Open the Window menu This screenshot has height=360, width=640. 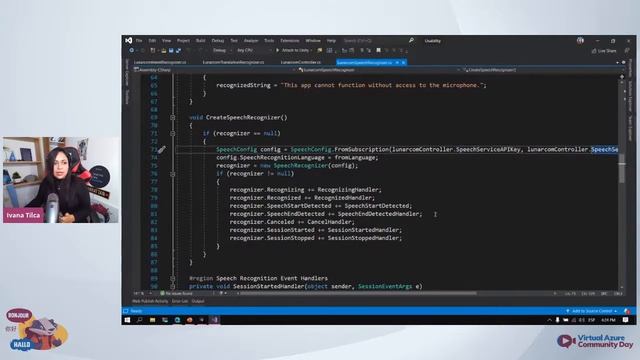313,41
